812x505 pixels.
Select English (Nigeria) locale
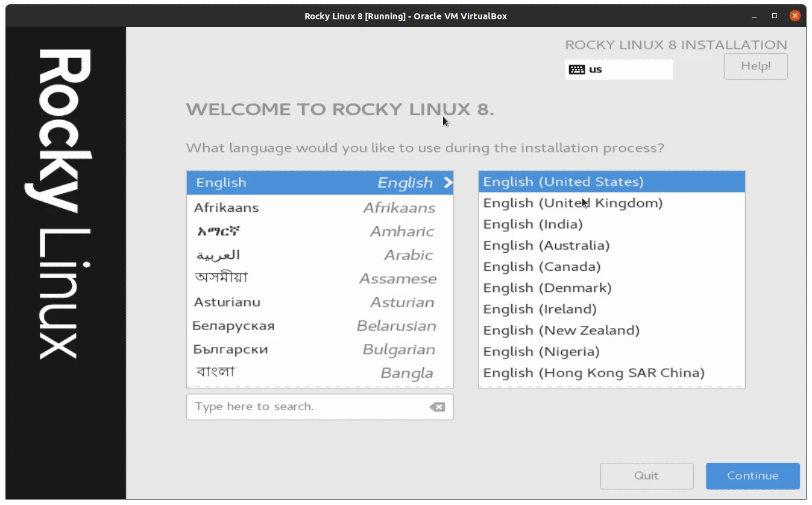coord(540,351)
